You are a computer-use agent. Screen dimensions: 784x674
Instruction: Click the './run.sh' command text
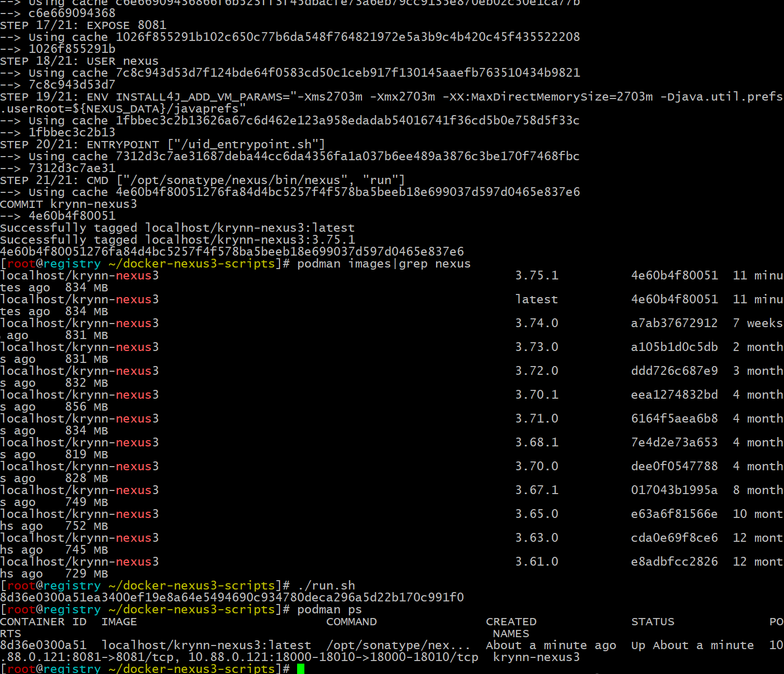[326, 585]
